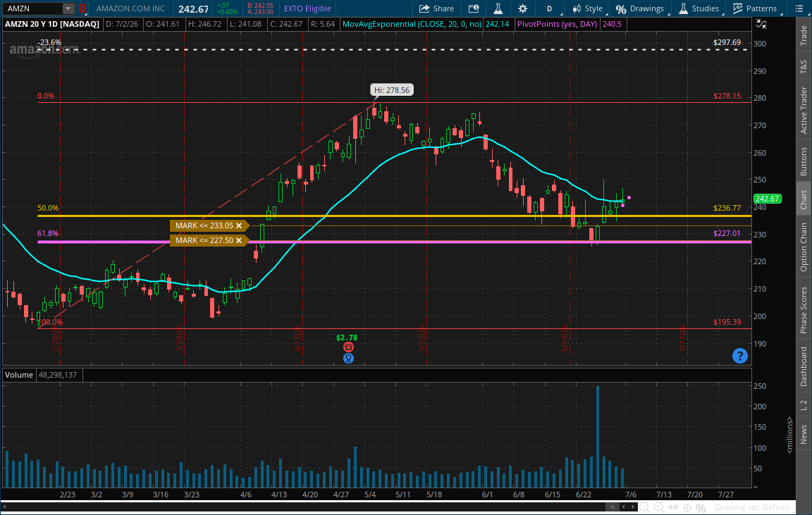The height and width of the screenshot is (515, 812).
Task: Click the expand horizontal scale icon
Action: [673, 507]
